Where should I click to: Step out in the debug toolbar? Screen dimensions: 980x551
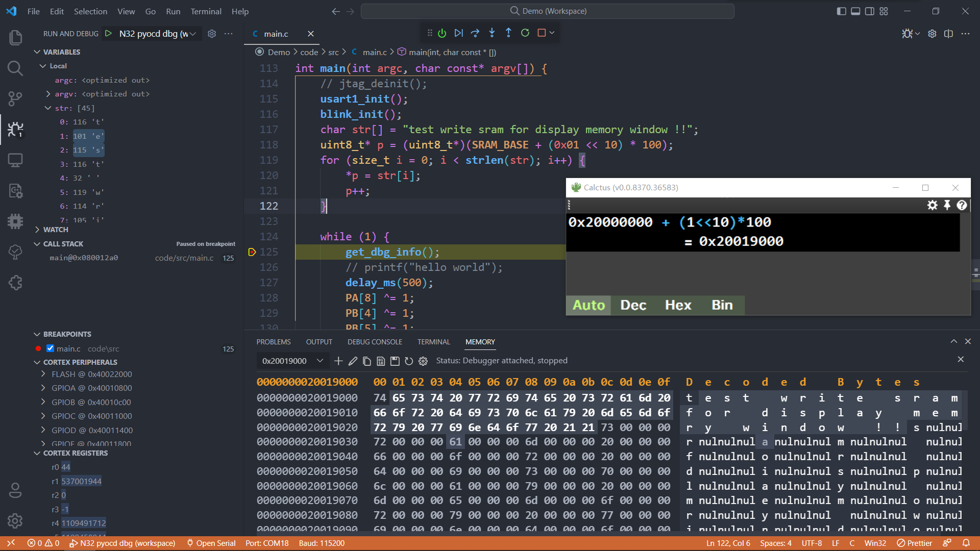[508, 33]
